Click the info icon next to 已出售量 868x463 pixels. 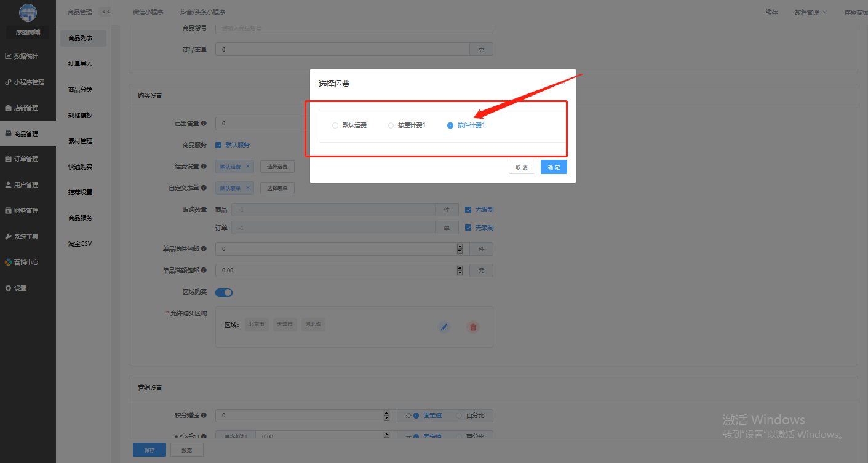pos(204,123)
